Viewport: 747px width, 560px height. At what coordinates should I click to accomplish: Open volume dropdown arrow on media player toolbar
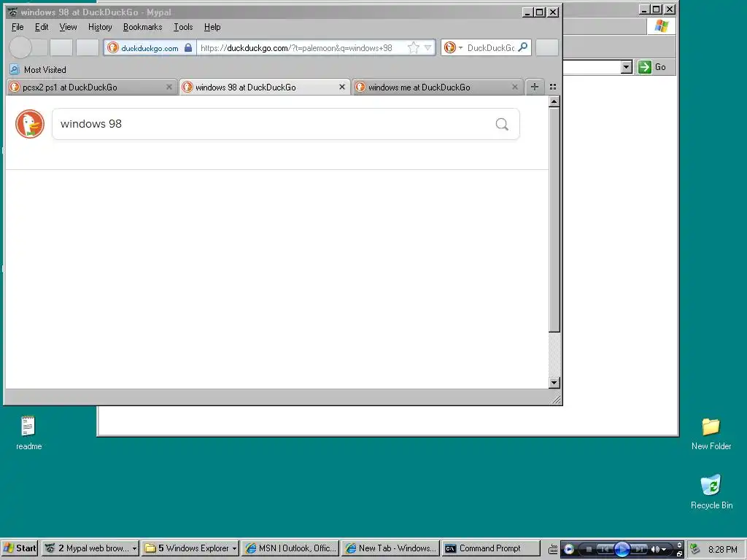[x=664, y=550]
